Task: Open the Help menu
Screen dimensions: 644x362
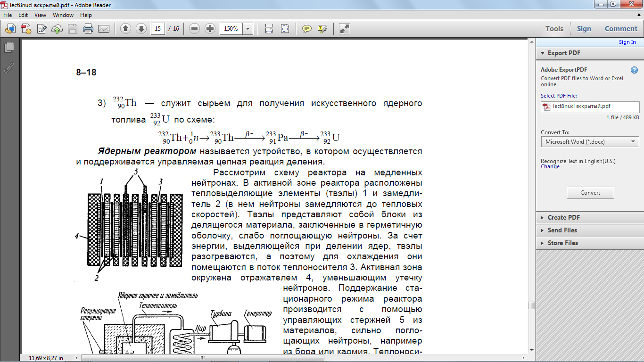Action: point(86,15)
